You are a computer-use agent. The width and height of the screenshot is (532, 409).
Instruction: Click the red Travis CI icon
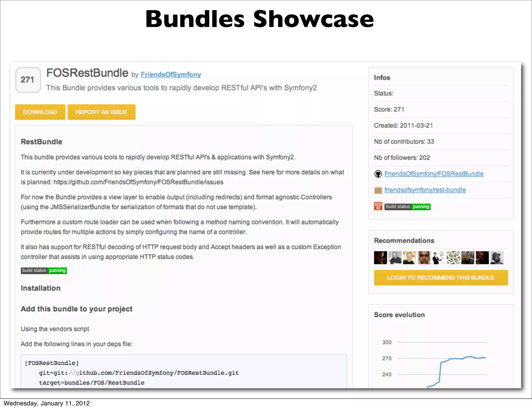[378, 206]
